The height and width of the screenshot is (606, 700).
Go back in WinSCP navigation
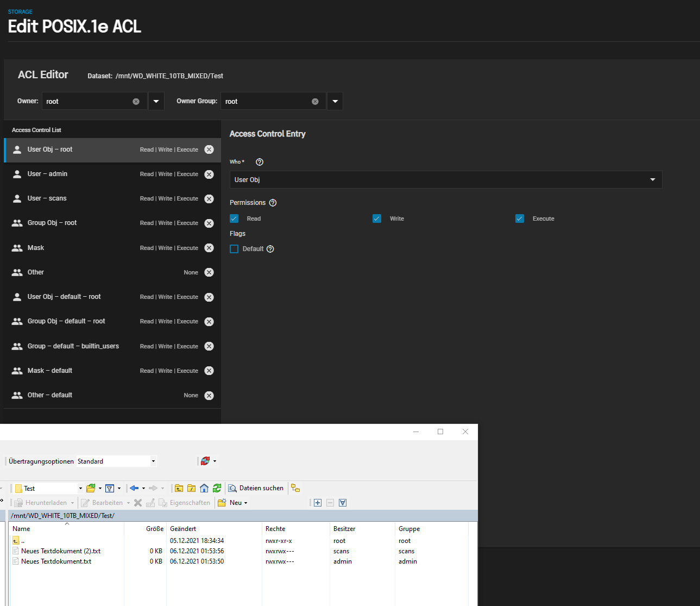(x=134, y=488)
